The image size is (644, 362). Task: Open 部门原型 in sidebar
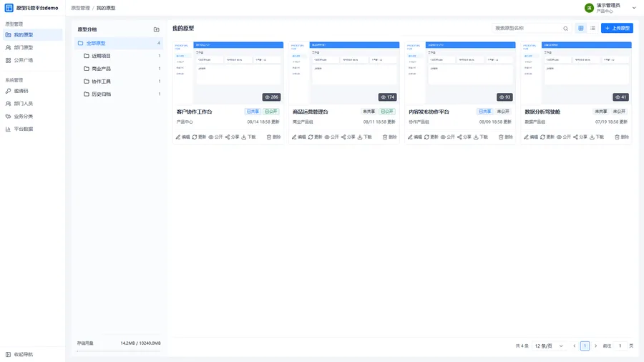coord(31,48)
